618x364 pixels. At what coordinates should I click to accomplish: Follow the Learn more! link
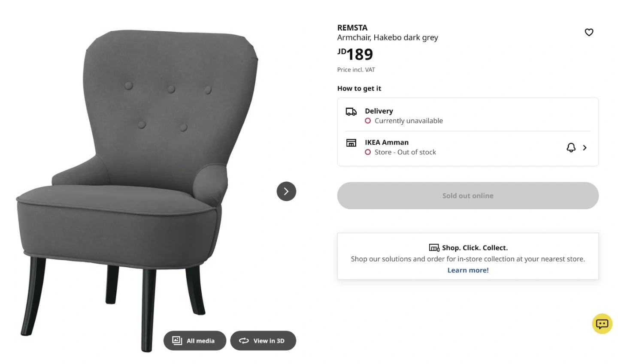[468, 270]
